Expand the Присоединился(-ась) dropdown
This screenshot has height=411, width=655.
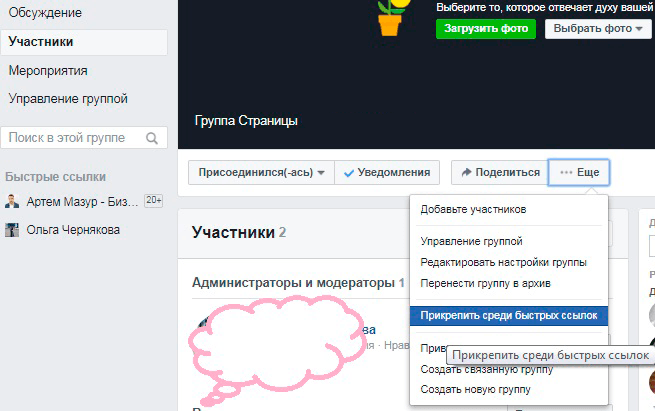[x=262, y=172]
